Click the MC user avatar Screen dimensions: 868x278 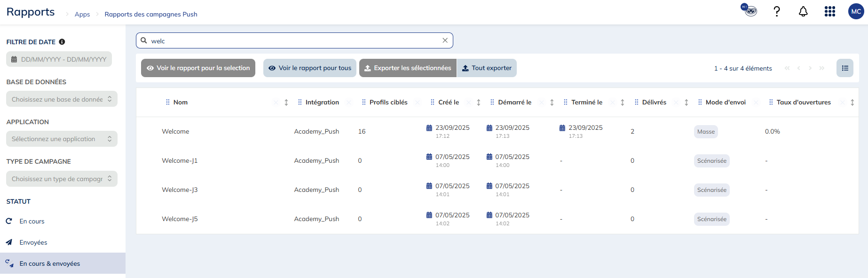[x=856, y=12]
